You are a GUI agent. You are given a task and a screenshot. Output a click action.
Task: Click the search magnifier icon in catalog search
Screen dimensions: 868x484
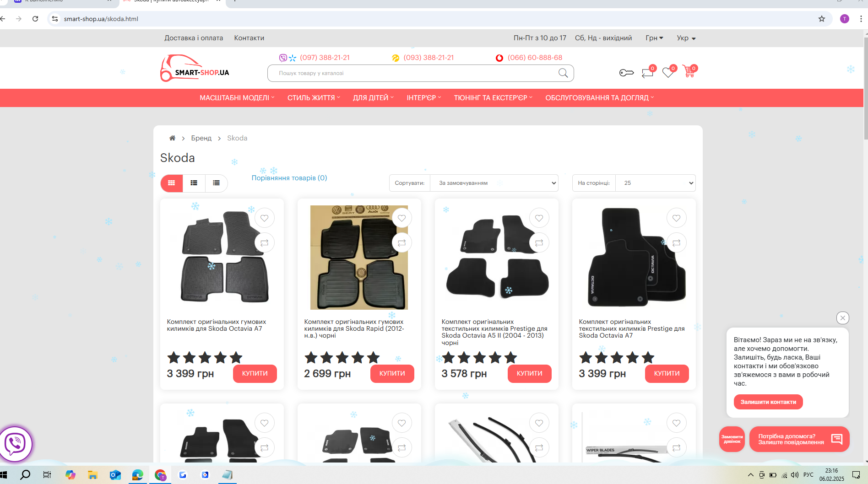(x=563, y=73)
